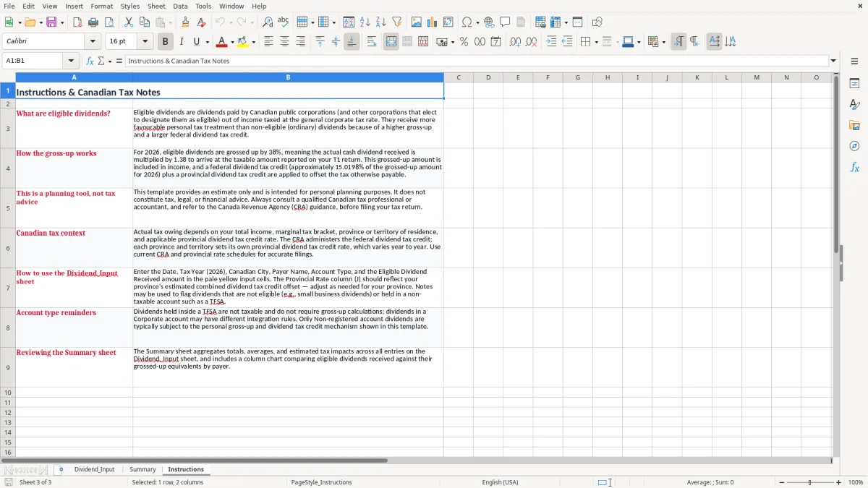
Task: Open the Print Preview
Action: [x=109, y=22]
